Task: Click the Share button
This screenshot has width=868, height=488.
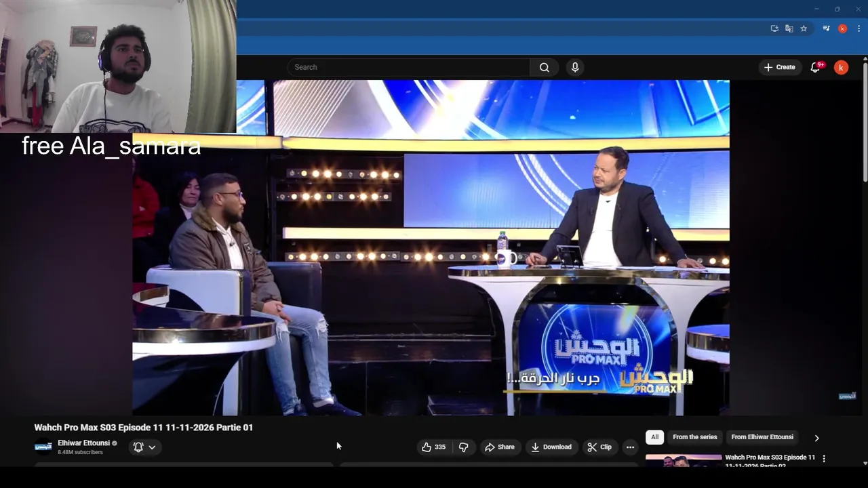Action: [499, 447]
